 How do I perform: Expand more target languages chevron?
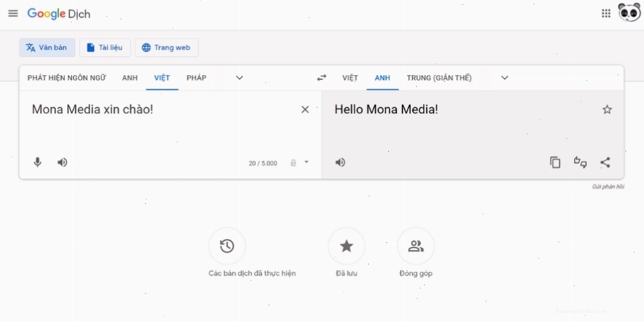click(x=505, y=78)
